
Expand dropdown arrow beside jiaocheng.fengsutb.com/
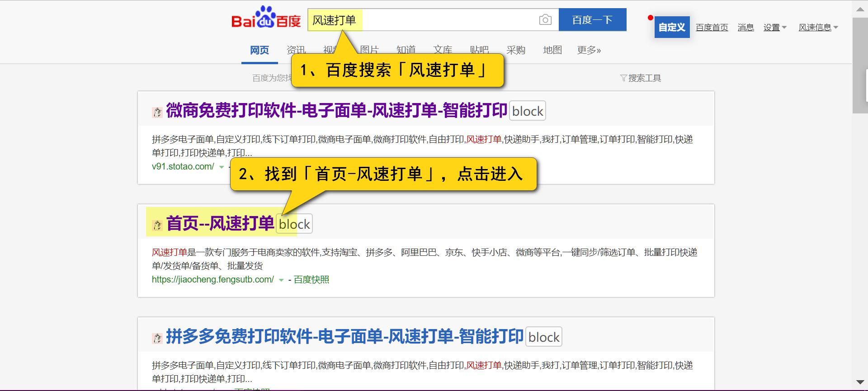(x=281, y=280)
